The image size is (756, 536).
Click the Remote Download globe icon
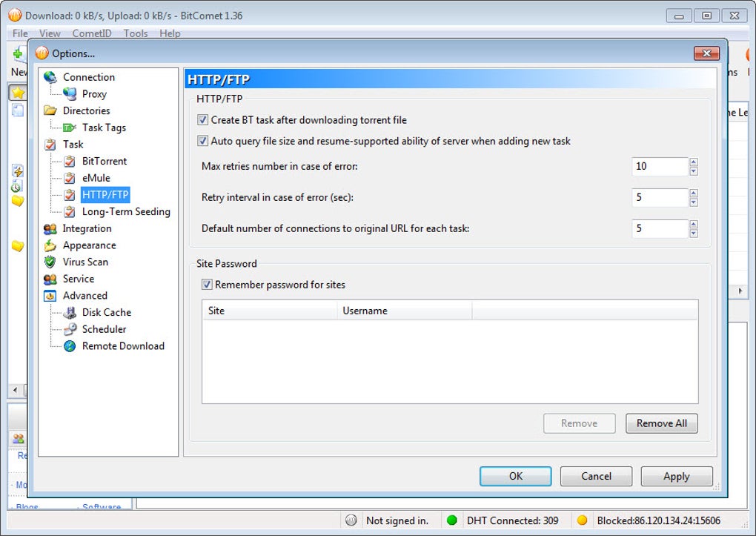click(70, 346)
